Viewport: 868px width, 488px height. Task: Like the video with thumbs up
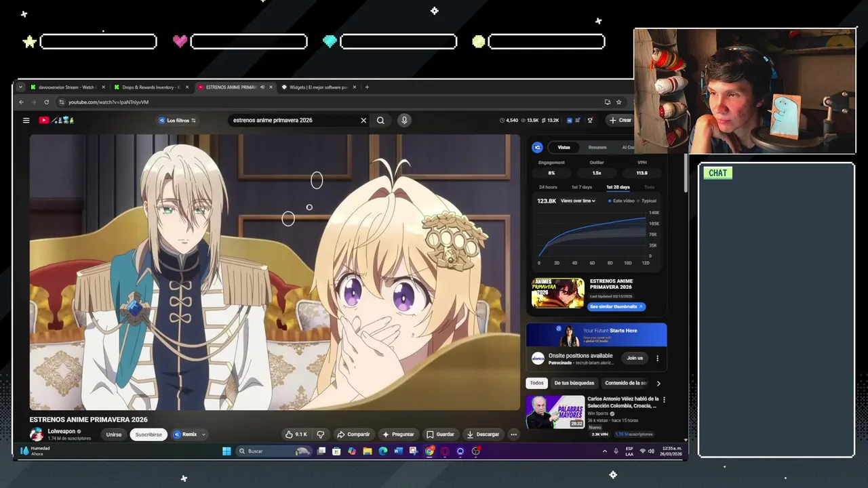(296, 434)
